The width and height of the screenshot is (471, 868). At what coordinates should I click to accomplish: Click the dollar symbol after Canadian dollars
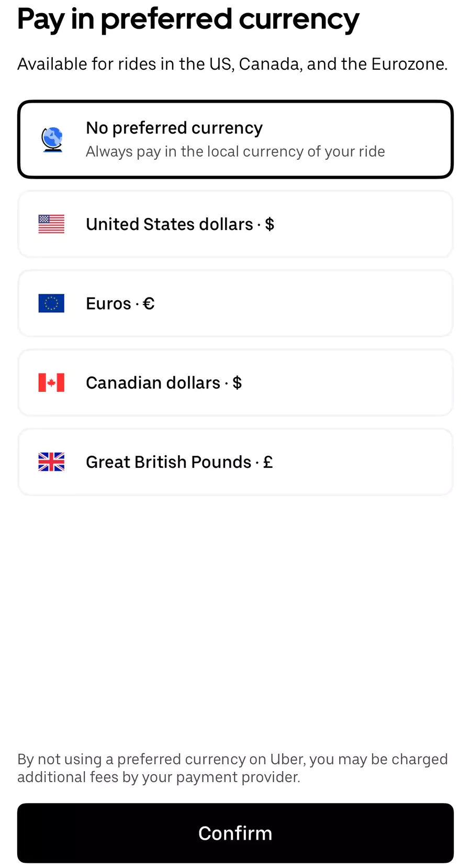(237, 383)
